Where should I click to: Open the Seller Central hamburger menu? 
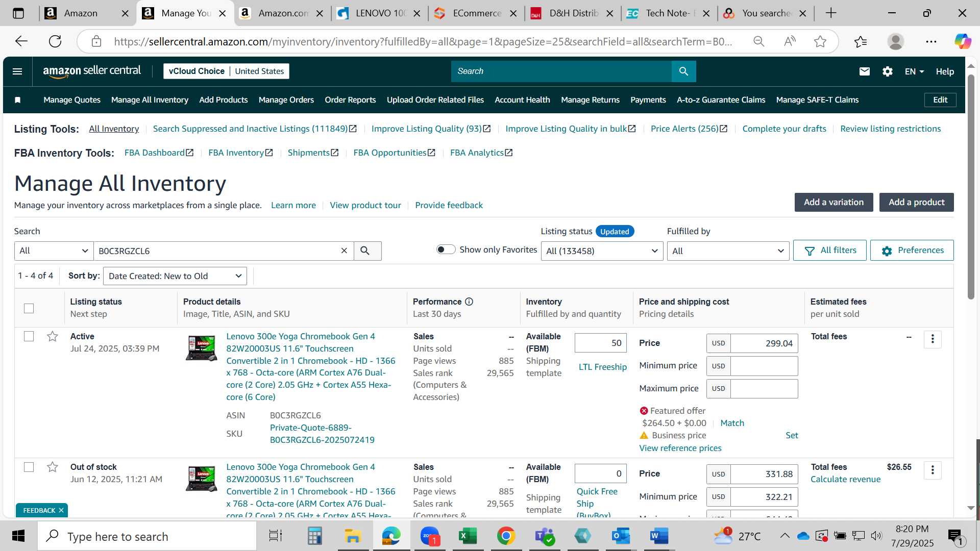click(17, 71)
